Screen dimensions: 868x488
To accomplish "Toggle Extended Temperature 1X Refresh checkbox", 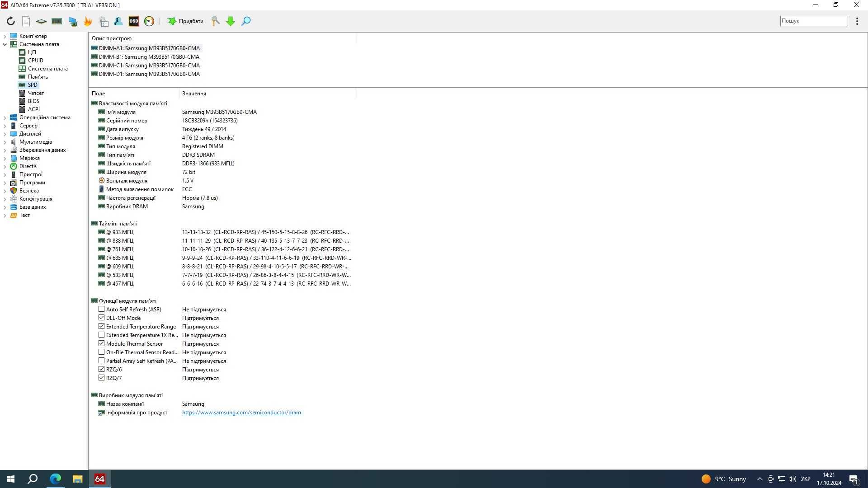I will (x=101, y=335).
